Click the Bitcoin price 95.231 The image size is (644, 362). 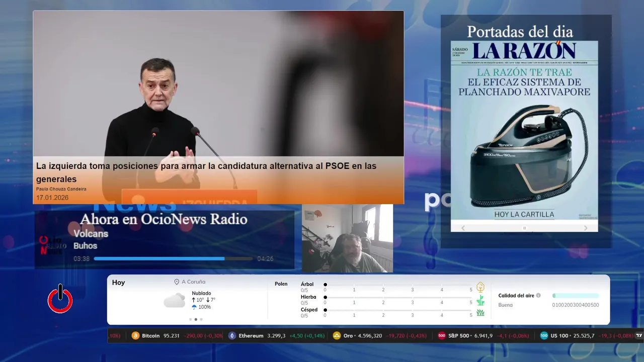coord(172,336)
